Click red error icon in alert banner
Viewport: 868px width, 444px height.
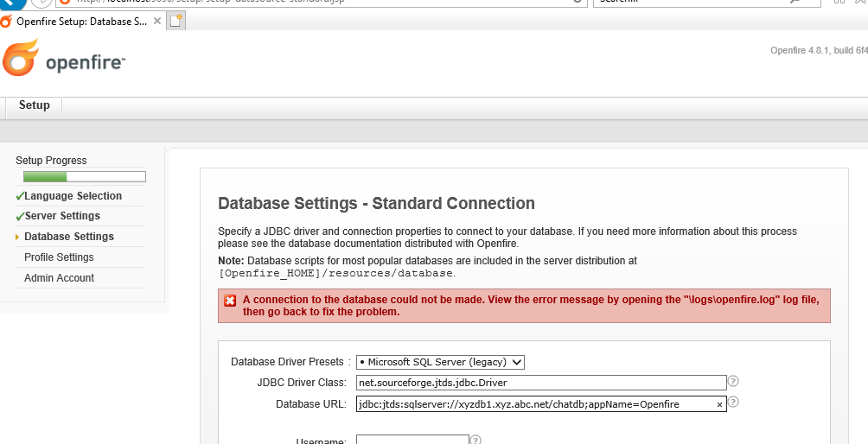230,301
